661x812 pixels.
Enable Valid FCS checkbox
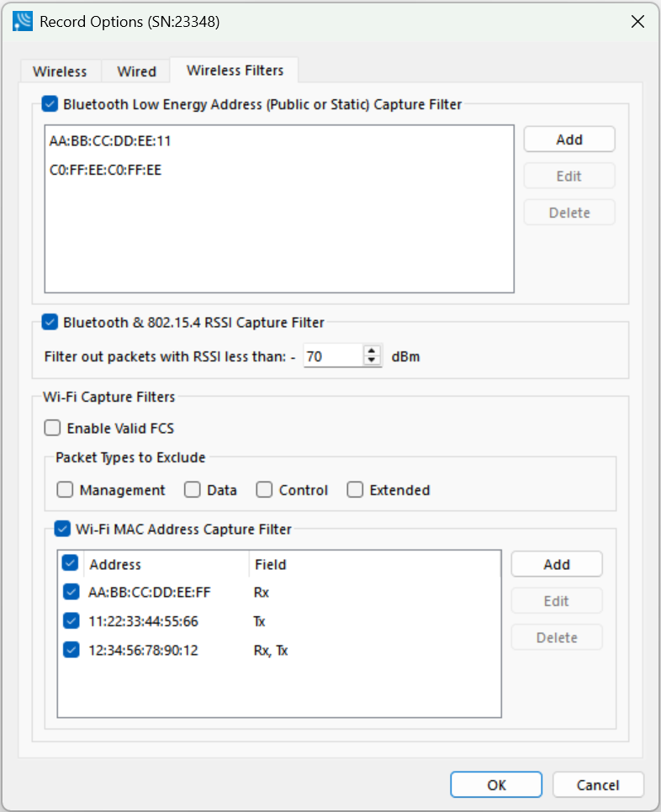coord(52,428)
